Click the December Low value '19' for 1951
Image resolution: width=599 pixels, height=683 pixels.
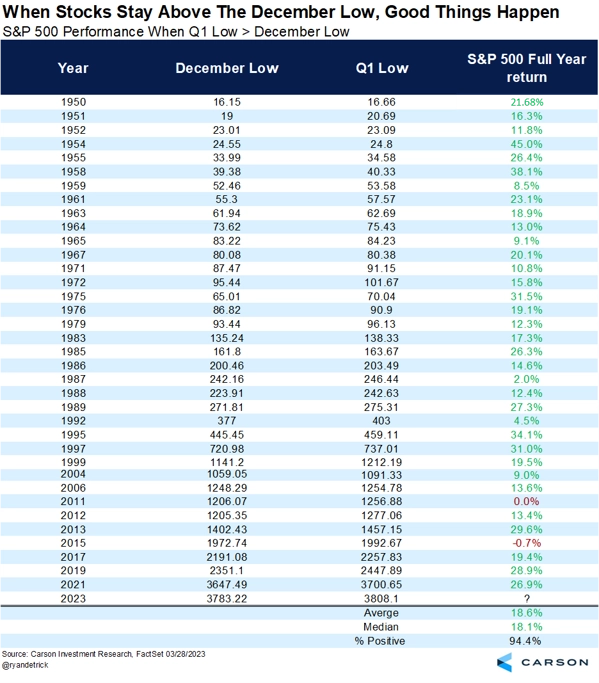227,116
